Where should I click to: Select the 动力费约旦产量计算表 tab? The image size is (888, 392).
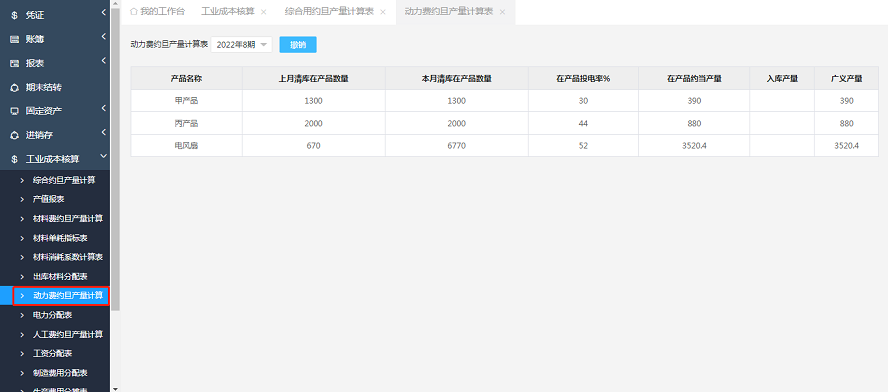tap(449, 11)
